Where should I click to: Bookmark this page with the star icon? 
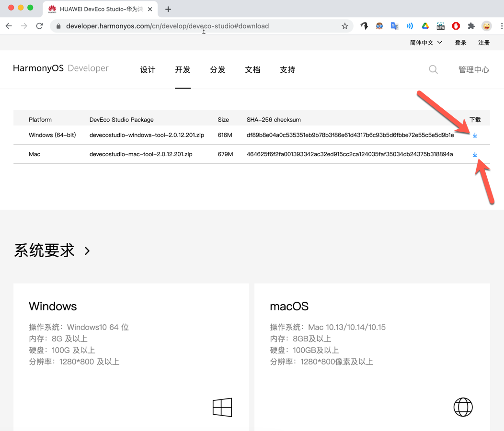coord(345,26)
